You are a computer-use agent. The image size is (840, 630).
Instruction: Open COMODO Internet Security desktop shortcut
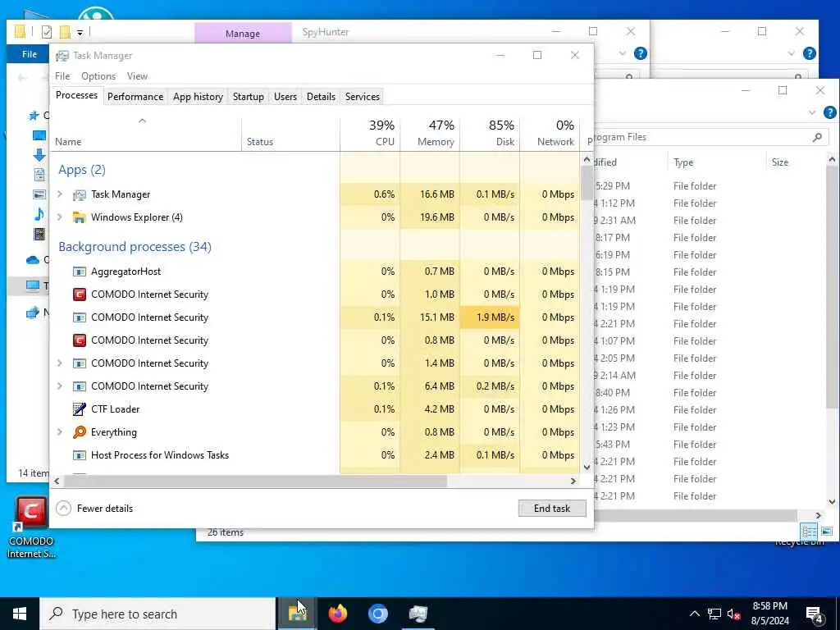[x=30, y=527]
